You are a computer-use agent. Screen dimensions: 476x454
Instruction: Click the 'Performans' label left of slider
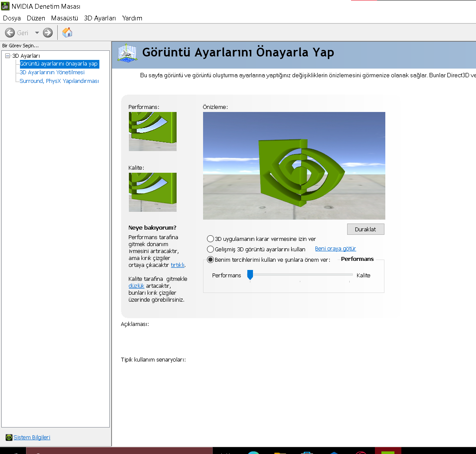pyautogui.click(x=227, y=276)
